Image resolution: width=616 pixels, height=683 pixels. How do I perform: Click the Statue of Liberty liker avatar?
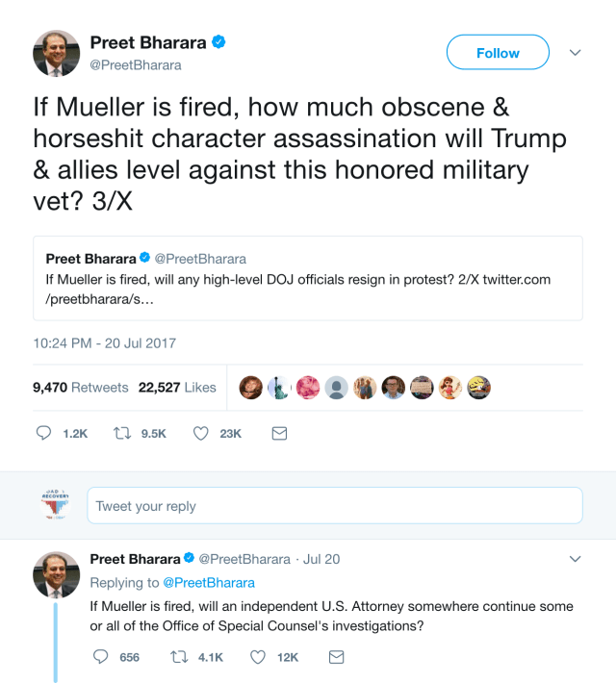[x=278, y=388]
